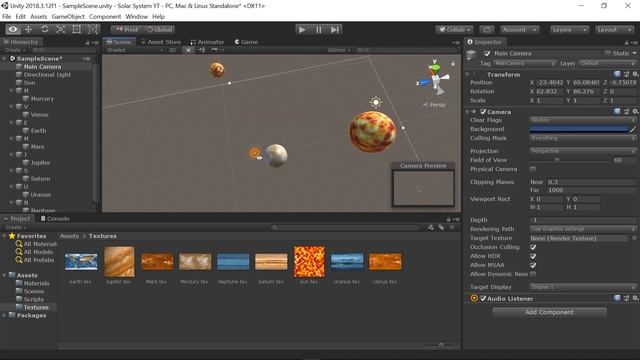This screenshot has width=640, height=360.
Task: Open Audio Listener preset icon
Action: point(627,298)
